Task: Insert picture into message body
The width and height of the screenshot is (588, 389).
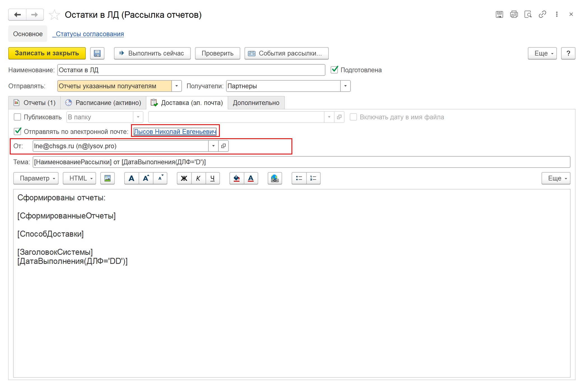Action: tap(107, 178)
